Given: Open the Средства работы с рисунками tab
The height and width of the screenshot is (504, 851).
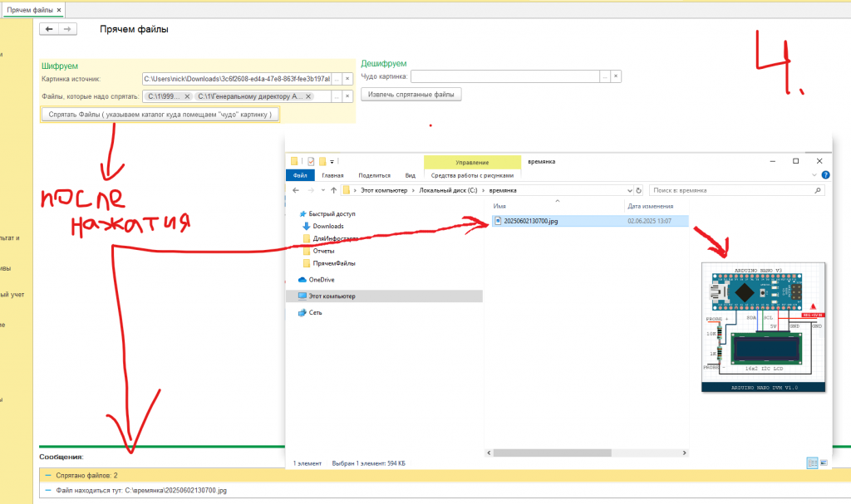Looking at the screenshot, I should coord(472,175).
